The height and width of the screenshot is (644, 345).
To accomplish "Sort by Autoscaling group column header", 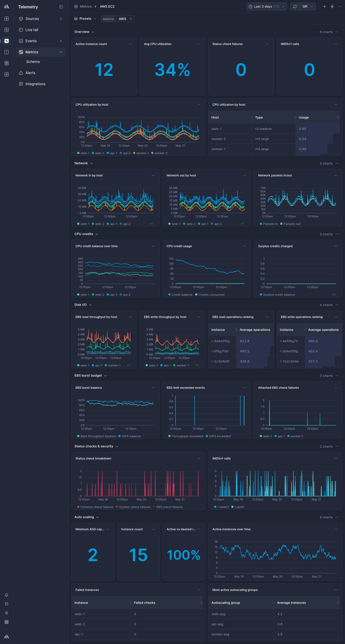I will [241, 603].
